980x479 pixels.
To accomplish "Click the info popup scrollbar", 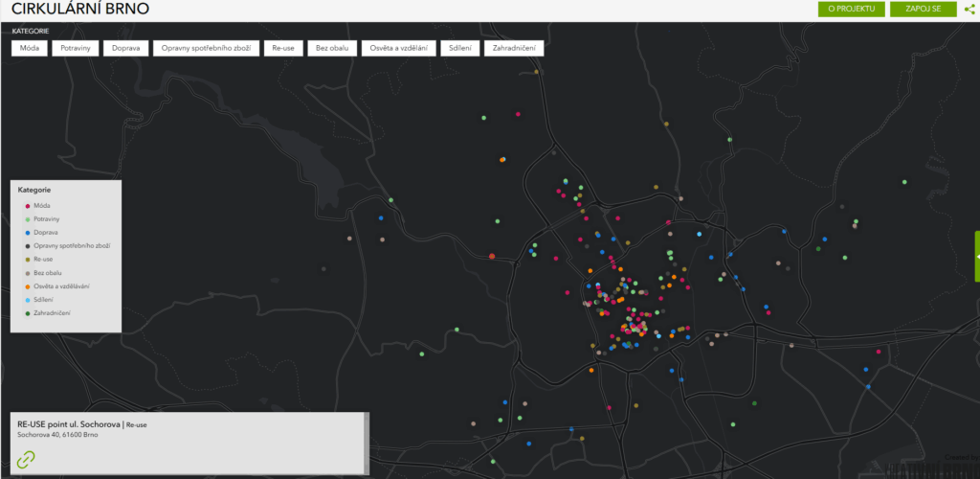I will click(367, 443).
